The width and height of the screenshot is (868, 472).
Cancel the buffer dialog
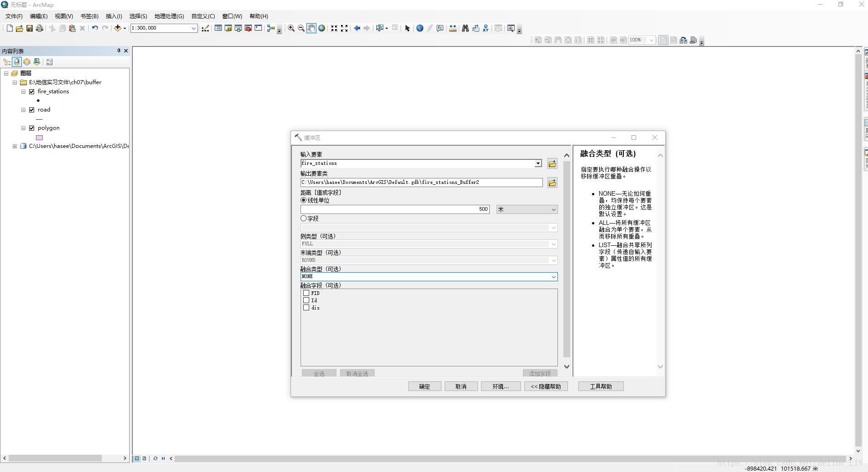pyautogui.click(x=461, y=386)
